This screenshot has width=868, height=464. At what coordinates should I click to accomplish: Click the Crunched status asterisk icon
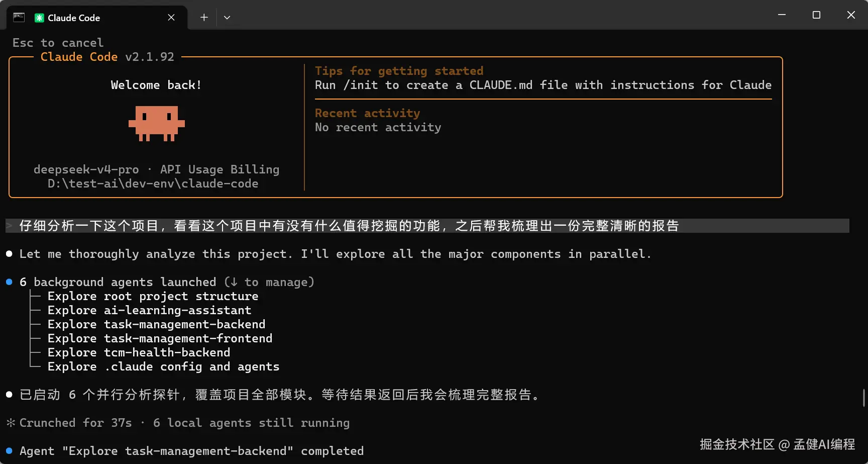pyautogui.click(x=11, y=423)
